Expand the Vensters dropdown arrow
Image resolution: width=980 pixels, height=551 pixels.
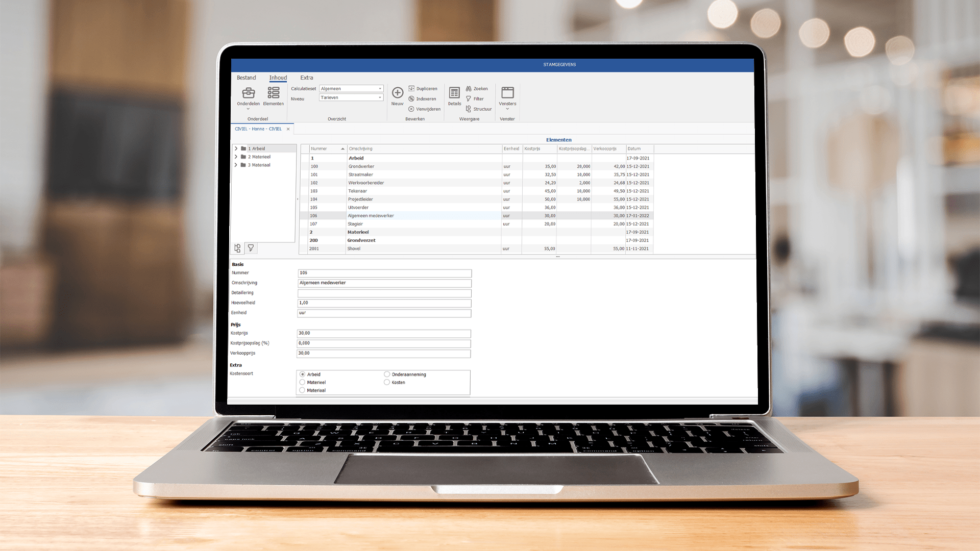(507, 109)
